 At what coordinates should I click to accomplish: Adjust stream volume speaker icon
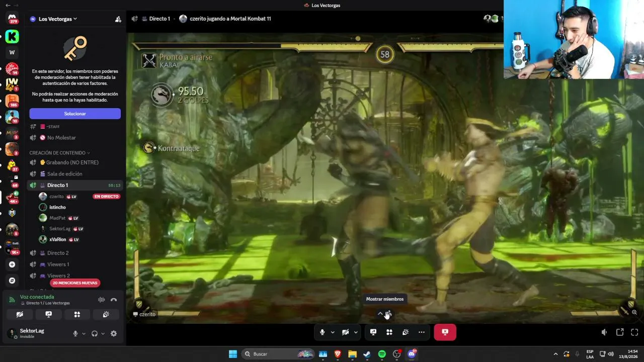[604, 332]
